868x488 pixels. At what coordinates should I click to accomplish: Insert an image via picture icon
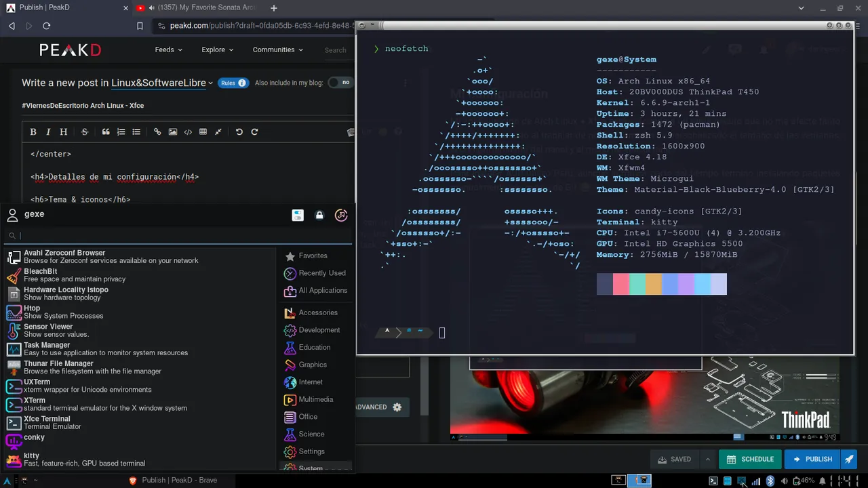click(173, 132)
